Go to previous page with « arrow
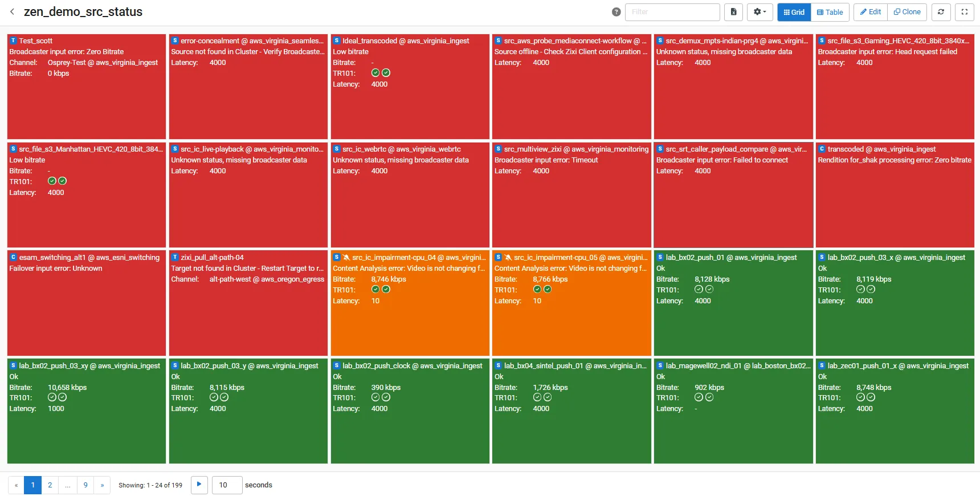This screenshot has width=980, height=496. point(17,485)
